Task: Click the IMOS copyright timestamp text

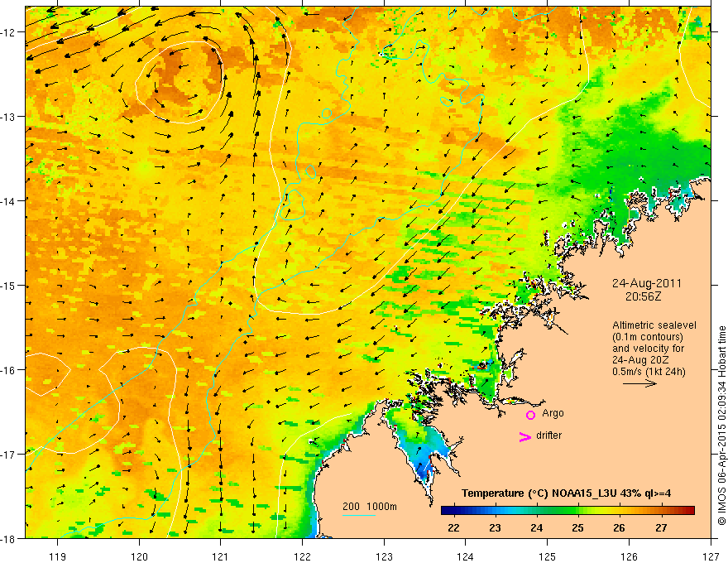Action: (x=722, y=426)
